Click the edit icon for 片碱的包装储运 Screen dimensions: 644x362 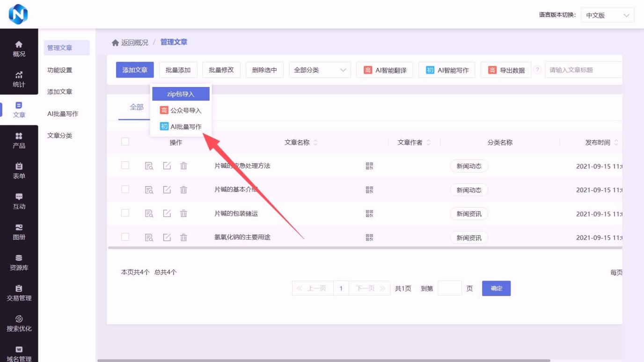click(x=167, y=213)
